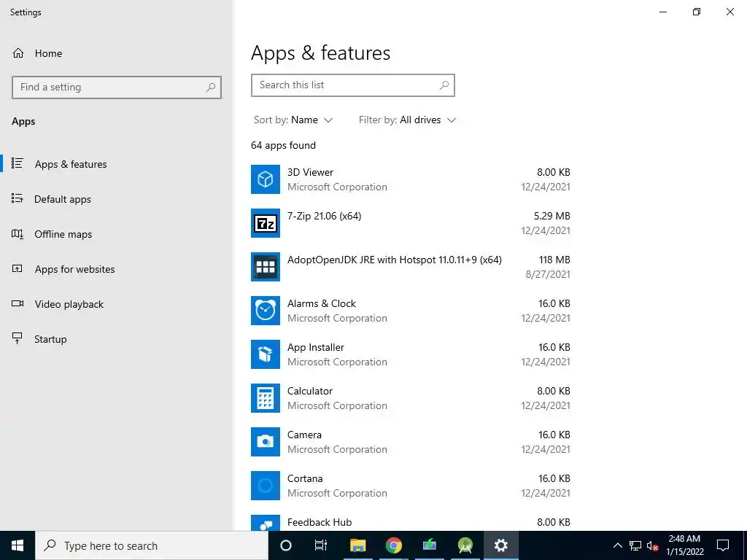This screenshot has width=747, height=560.
Task: Click the magnifier in Search this list box
Action: [444, 85]
